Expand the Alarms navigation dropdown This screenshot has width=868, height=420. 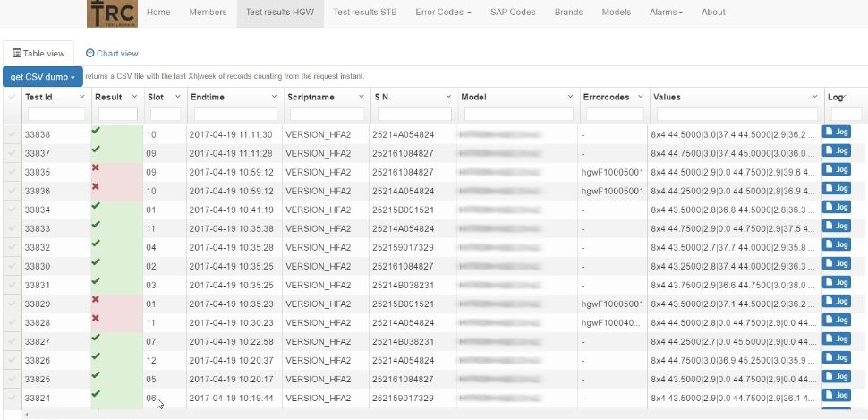[x=666, y=13]
